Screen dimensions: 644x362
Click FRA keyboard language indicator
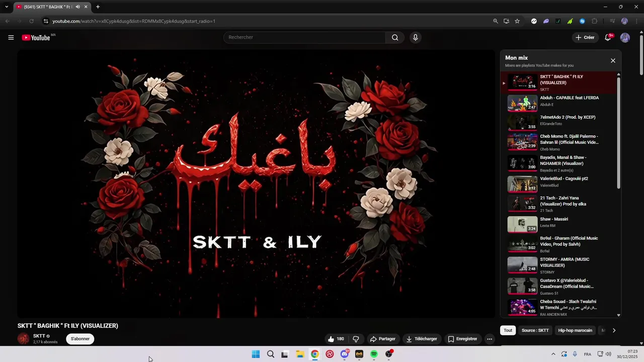click(588, 354)
